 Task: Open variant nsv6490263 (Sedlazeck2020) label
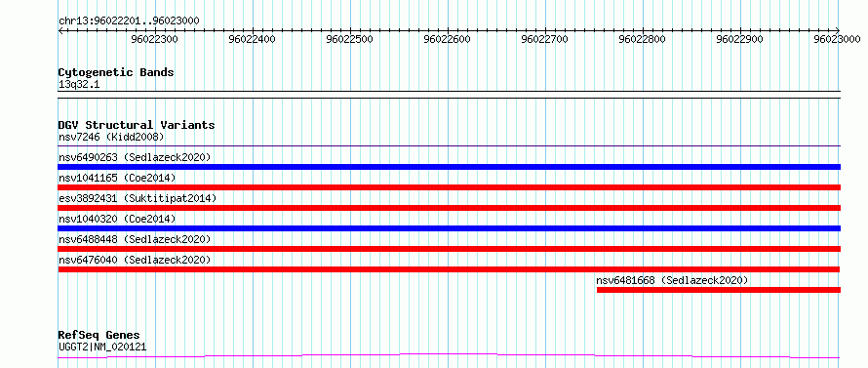135,157
